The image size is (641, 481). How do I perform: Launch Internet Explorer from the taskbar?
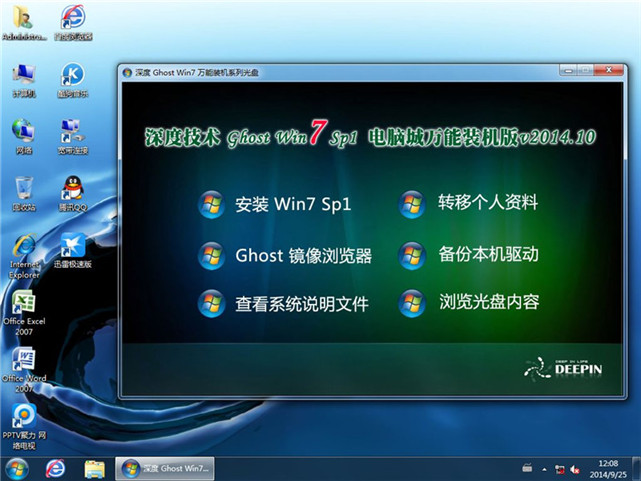[x=55, y=469]
